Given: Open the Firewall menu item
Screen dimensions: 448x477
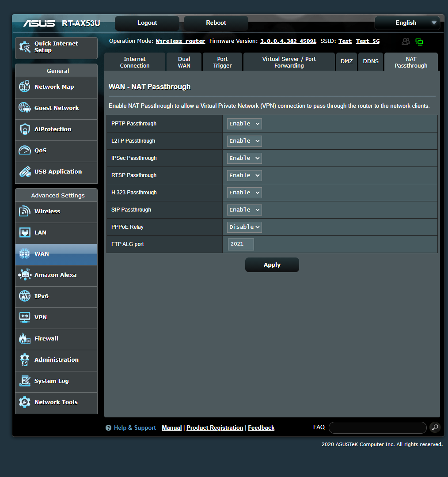Looking at the screenshot, I should coord(56,339).
